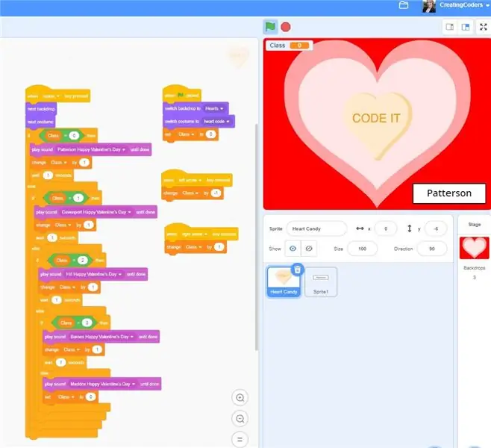This screenshot has height=448, width=491.
Task: Click the red stop button
Action: click(x=286, y=27)
